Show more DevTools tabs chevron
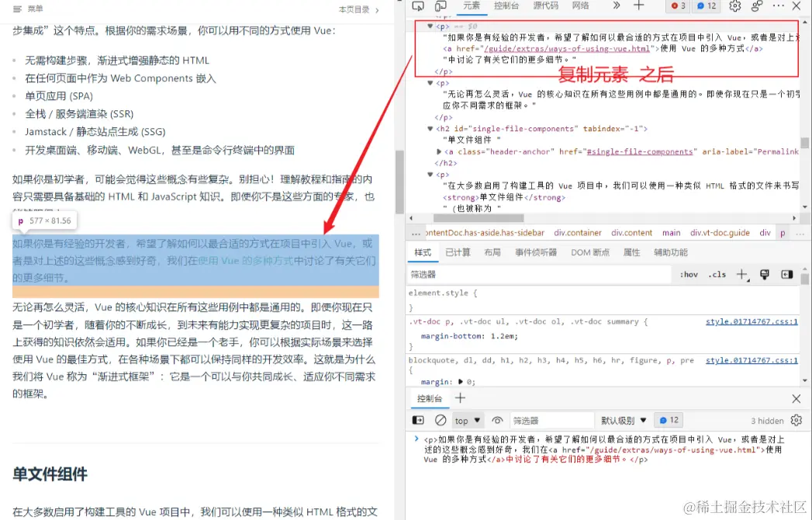The image size is (812, 520). point(617,5)
